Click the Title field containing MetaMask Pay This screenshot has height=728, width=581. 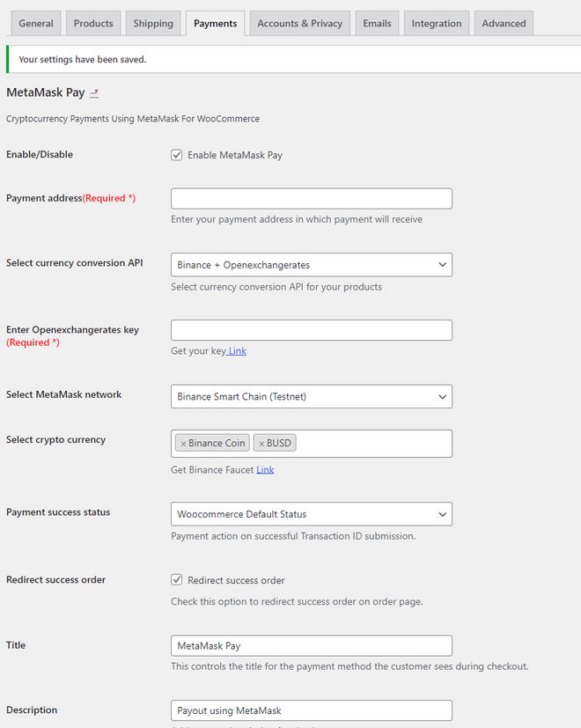(x=311, y=646)
